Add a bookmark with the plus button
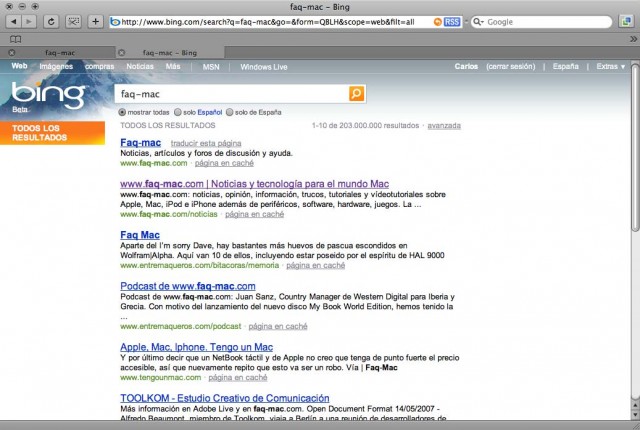Image resolution: width=640 pixels, height=430 pixels. click(96, 22)
